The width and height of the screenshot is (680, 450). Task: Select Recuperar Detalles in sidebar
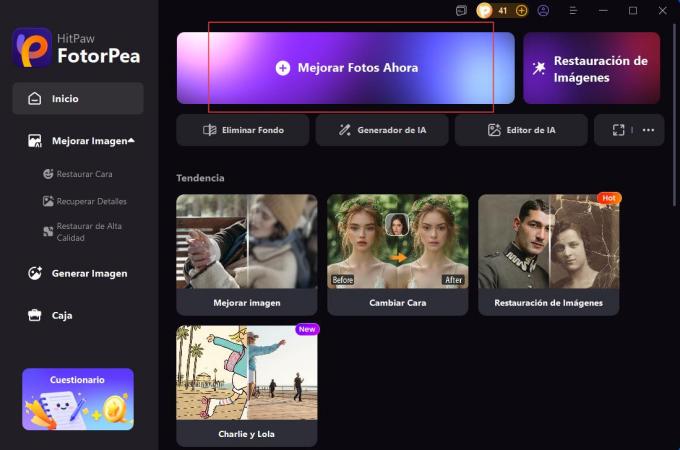91,201
